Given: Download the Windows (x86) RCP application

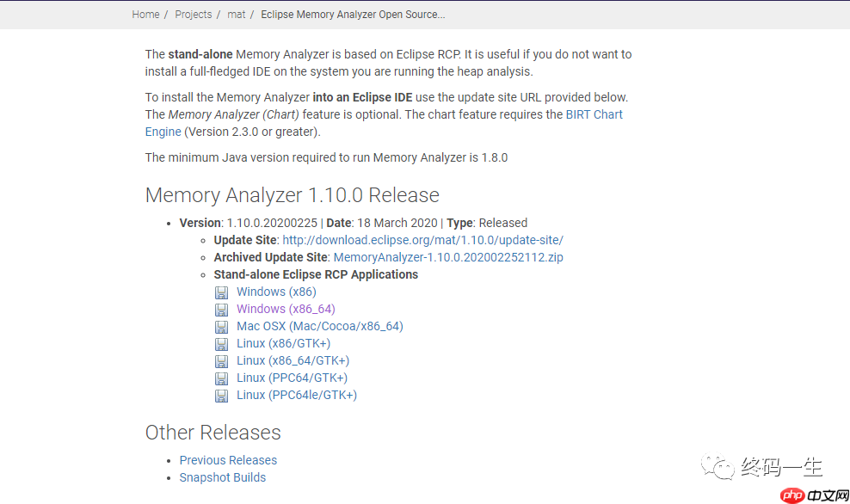Looking at the screenshot, I should [x=276, y=292].
